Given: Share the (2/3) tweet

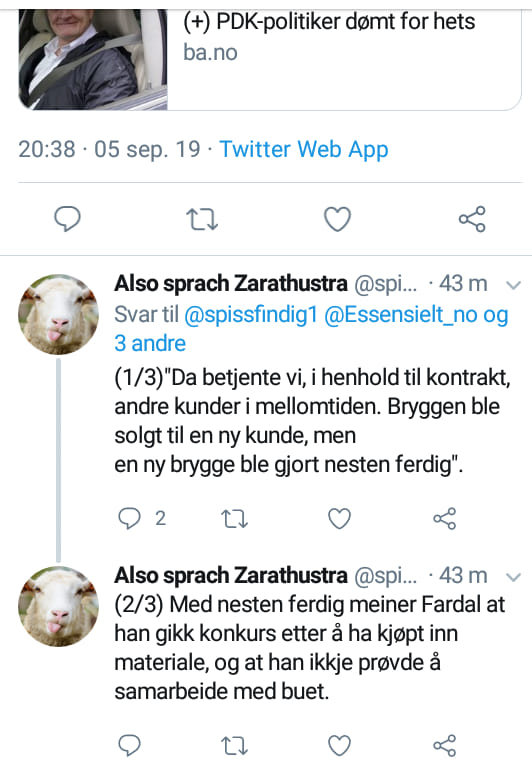Looking at the screenshot, I should pyautogui.click(x=445, y=745).
